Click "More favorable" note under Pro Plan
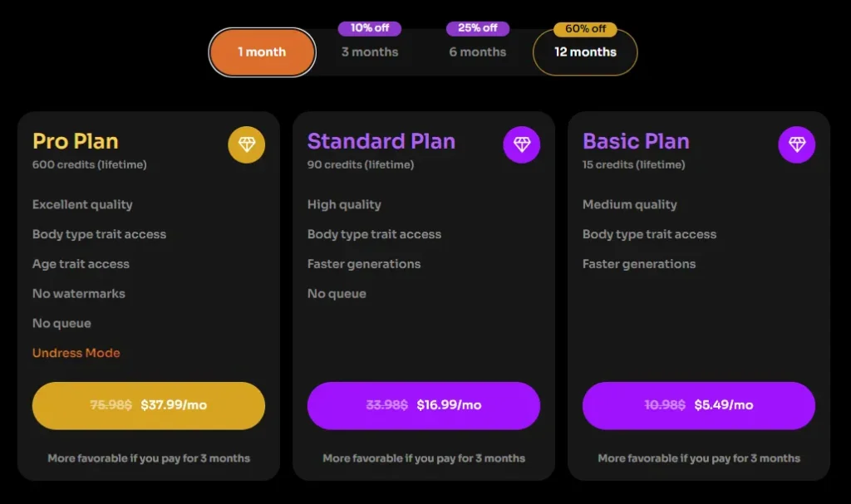This screenshot has width=851, height=504. click(x=149, y=458)
